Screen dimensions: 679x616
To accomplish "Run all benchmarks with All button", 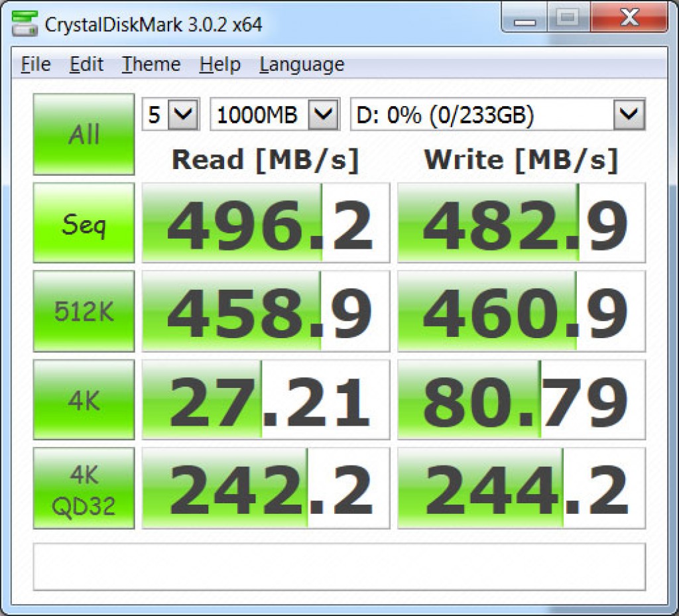I will [84, 134].
